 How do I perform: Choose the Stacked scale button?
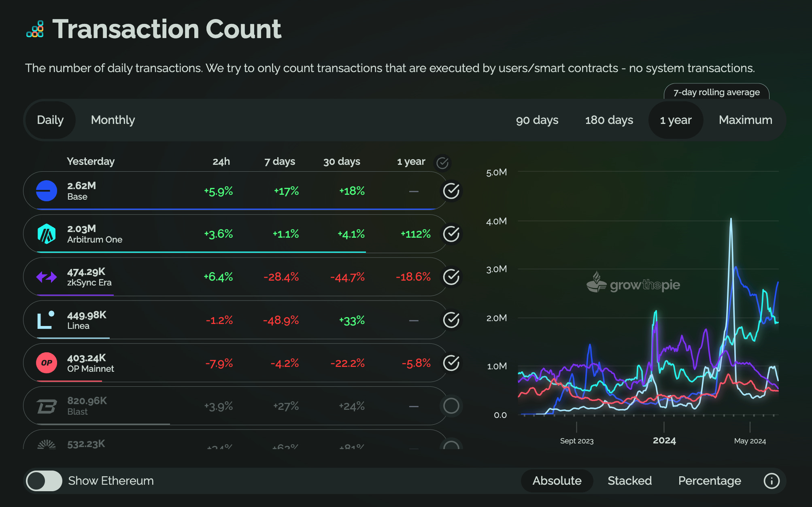point(629,481)
